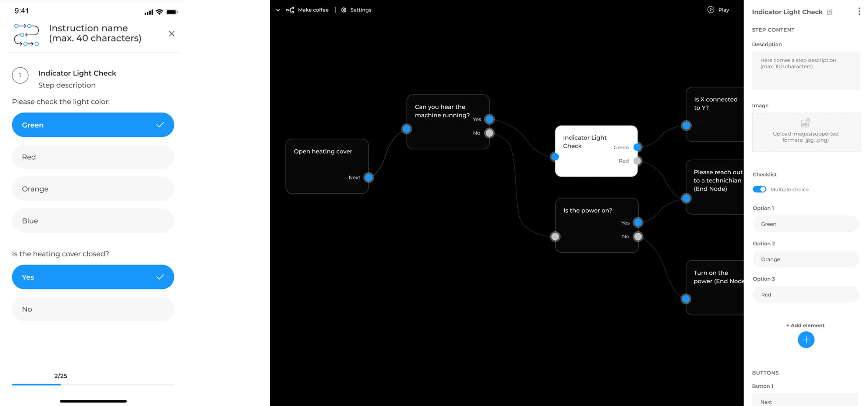Choose No for heating cover question
868x406 pixels.
(x=92, y=309)
